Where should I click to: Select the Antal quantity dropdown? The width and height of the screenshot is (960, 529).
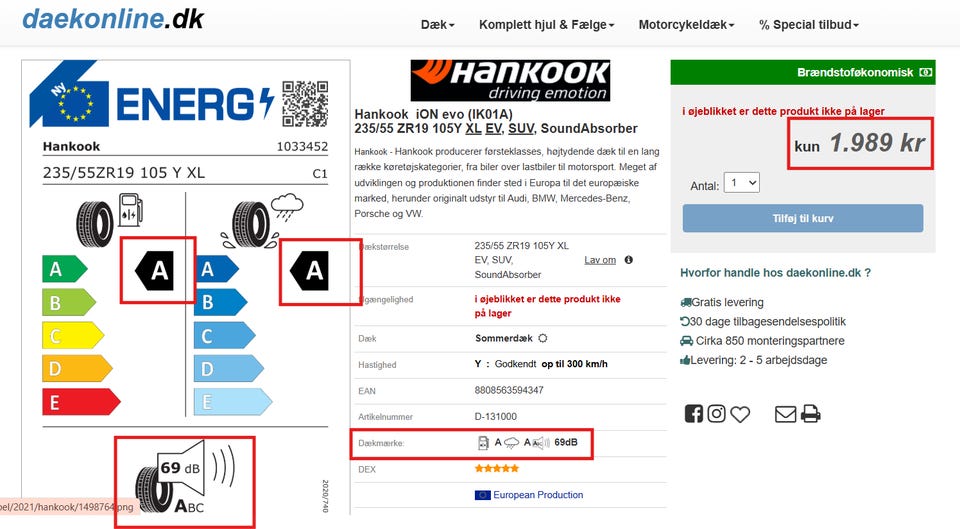click(x=741, y=182)
